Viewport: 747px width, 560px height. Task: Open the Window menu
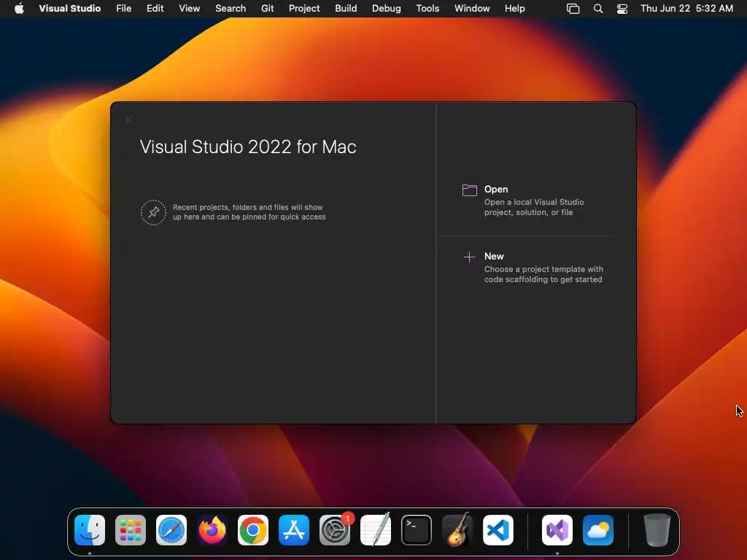coord(472,8)
